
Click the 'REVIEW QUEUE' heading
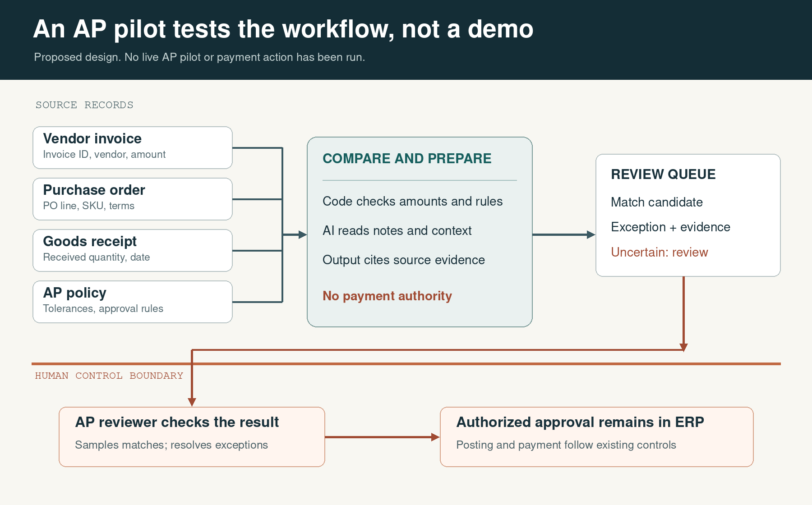click(x=663, y=174)
